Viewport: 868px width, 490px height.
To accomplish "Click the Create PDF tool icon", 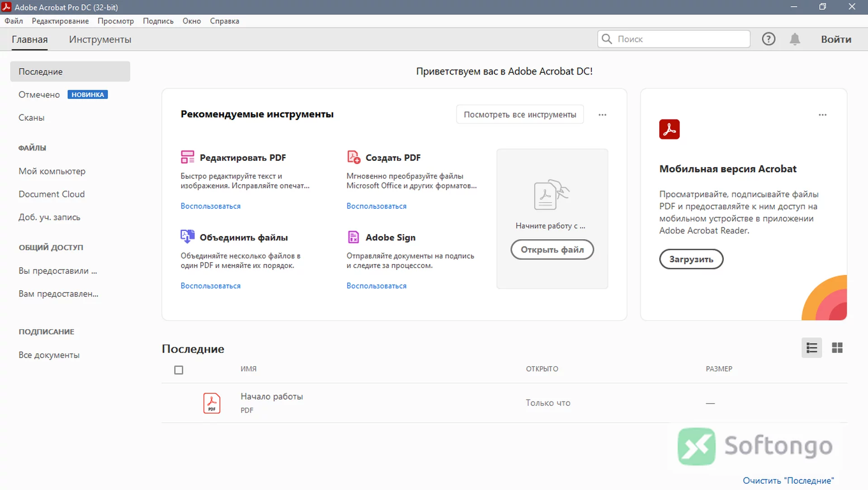I will [354, 157].
